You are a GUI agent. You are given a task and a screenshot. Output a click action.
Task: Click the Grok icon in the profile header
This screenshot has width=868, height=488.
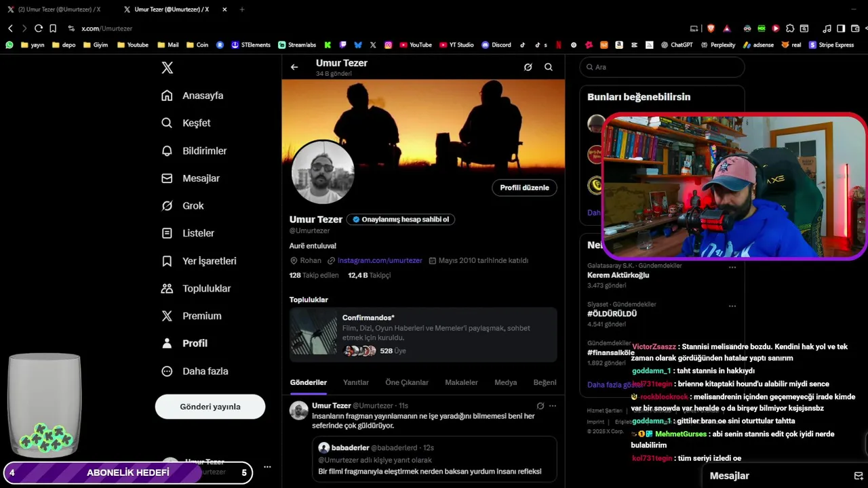528,67
